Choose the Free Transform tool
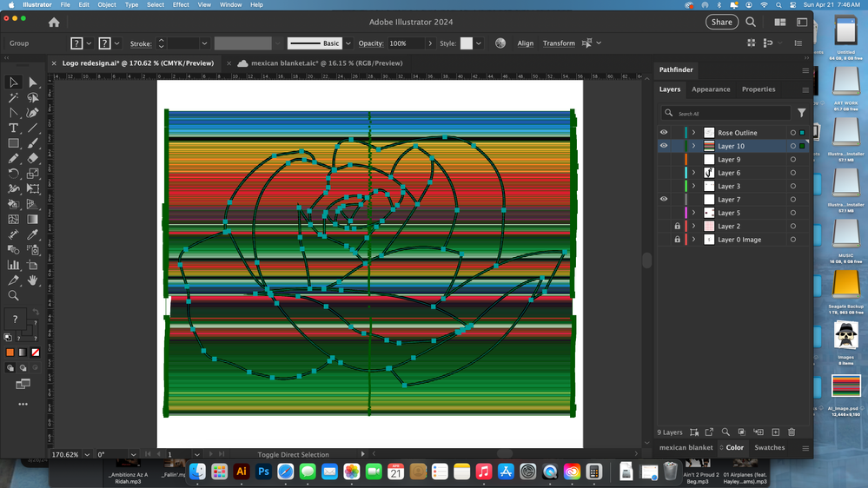This screenshot has width=868, height=488. click(x=33, y=188)
